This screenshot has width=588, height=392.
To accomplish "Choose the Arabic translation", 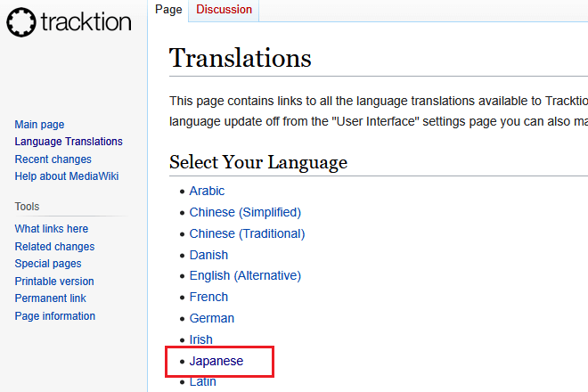I will (x=207, y=191).
